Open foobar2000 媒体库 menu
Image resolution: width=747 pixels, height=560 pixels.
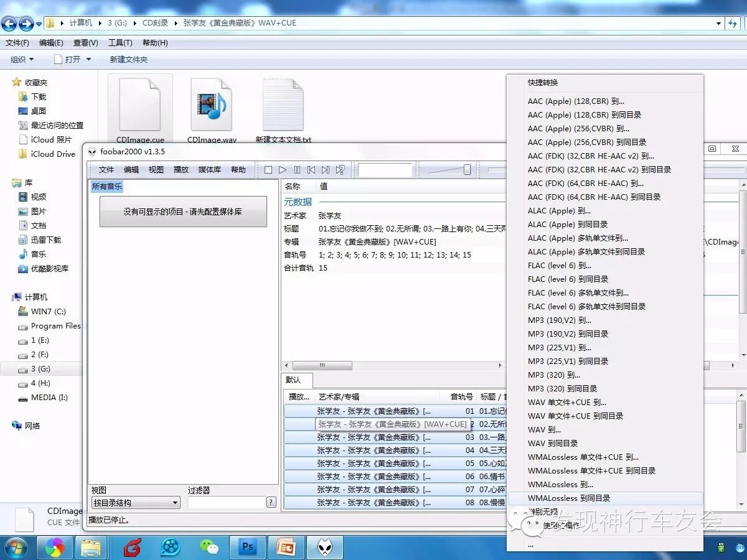tap(210, 169)
